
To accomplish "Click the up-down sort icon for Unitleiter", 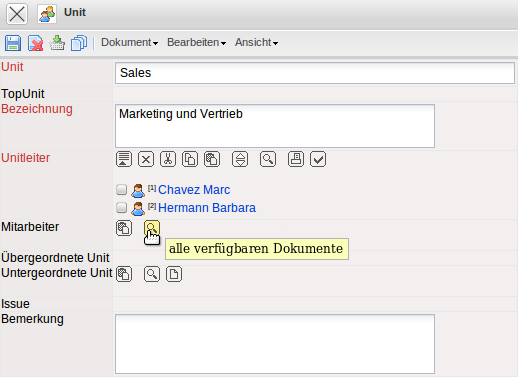I will point(240,159).
